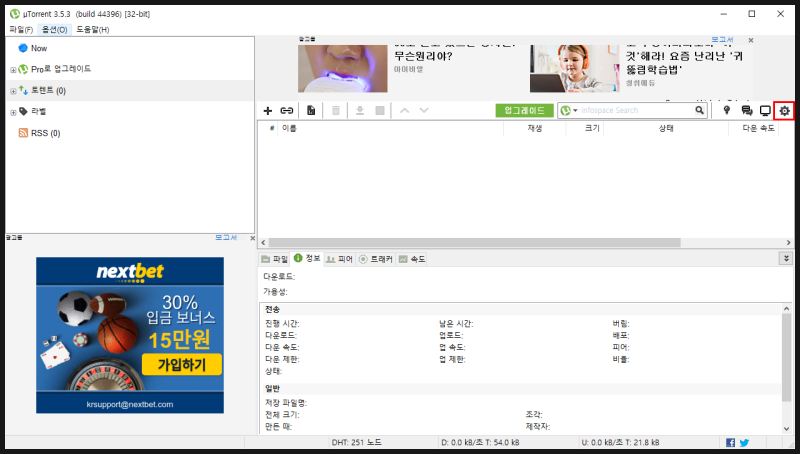Switch to the 피어 tab
The width and height of the screenshot is (800, 454).
point(339,259)
